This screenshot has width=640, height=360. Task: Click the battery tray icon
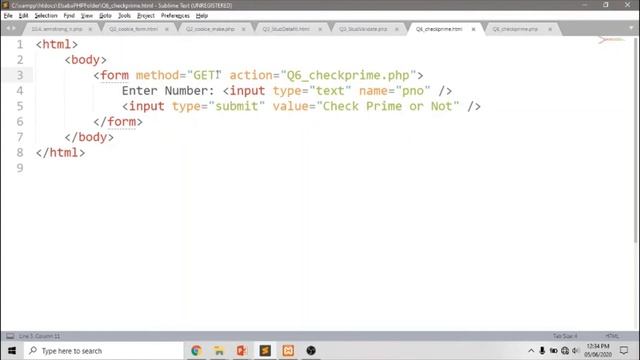[553, 351]
